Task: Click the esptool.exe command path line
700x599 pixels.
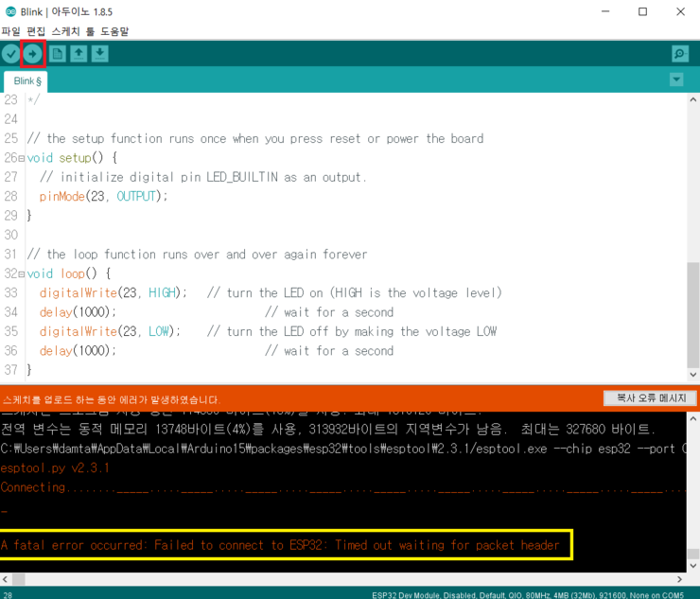Action: (x=342, y=449)
